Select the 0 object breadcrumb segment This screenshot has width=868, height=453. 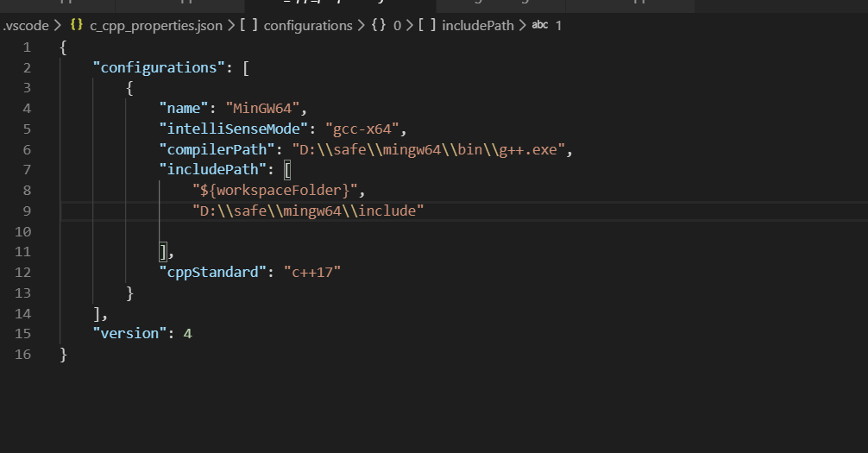click(397, 26)
